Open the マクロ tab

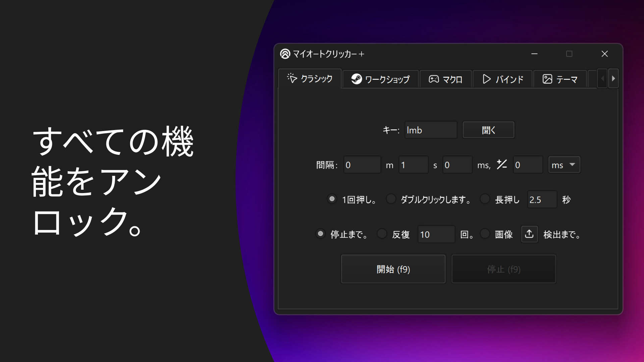coord(445,79)
